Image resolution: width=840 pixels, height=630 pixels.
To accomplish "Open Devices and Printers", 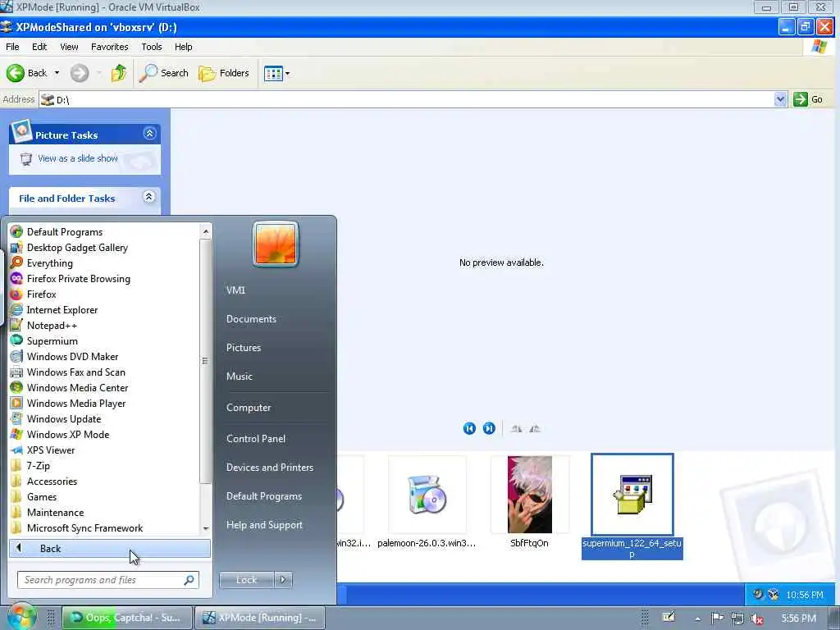I will tap(269, 467).
